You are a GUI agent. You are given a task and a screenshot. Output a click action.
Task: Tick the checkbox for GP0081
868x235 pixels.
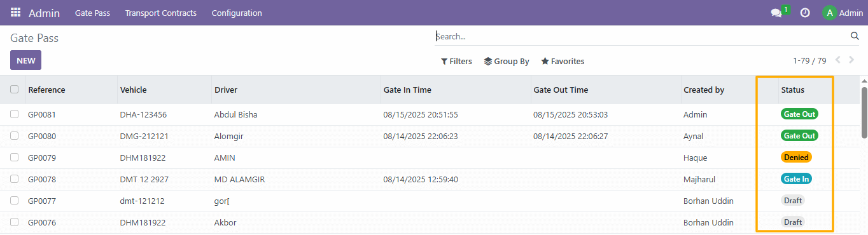coord(14,114)
